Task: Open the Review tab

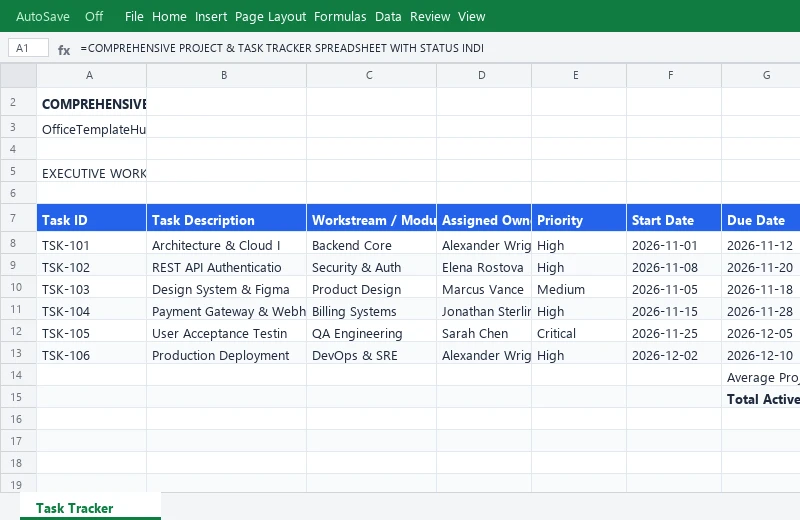Action: (x=430, y=16)
